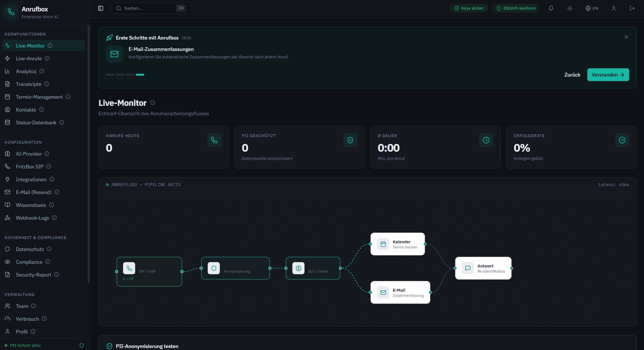The width and height of the screenshot is (644, 350).
Task: Click the Profil person icon
Action: click(7, 332)
